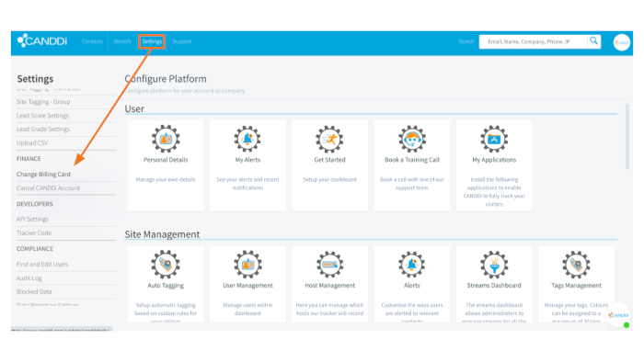644x362 pixels.
Task: Open Book a Training Call headset icon
Action: tap(412, 139)
